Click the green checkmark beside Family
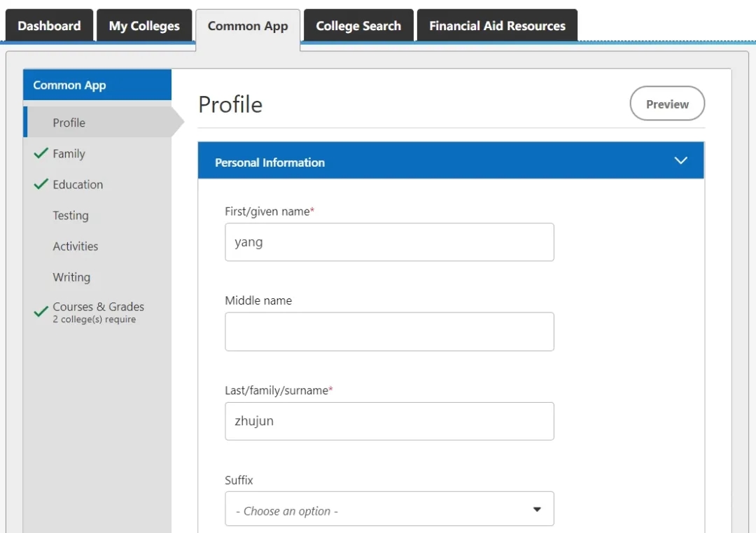The width and height of the screenshot is (756, 533). (41, 153)
